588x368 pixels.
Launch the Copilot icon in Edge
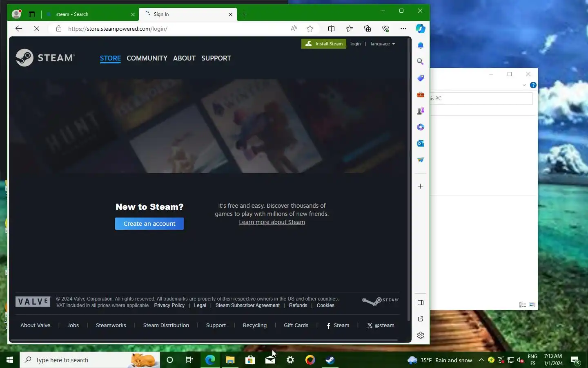point(421,29)
